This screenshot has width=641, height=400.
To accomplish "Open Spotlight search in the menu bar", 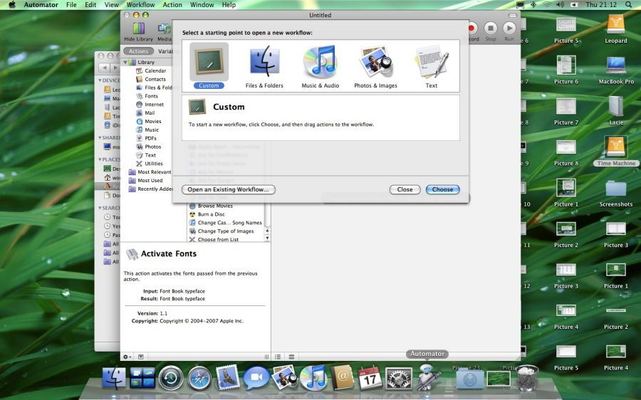I will click(x=628, y=5).
